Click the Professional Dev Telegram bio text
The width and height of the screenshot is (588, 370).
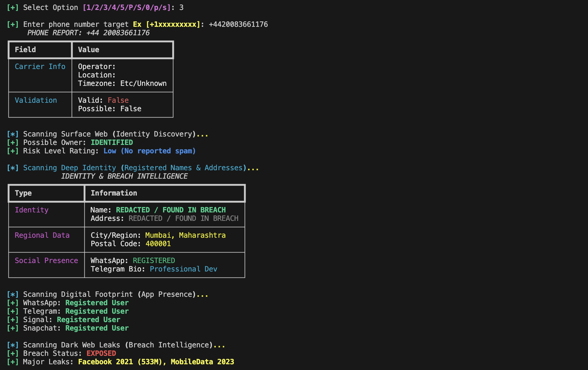click(x=183, y=269)
